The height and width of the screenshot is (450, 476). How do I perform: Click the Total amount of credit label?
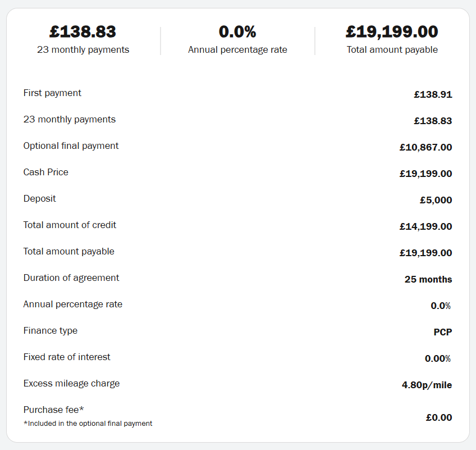(70, 225)
